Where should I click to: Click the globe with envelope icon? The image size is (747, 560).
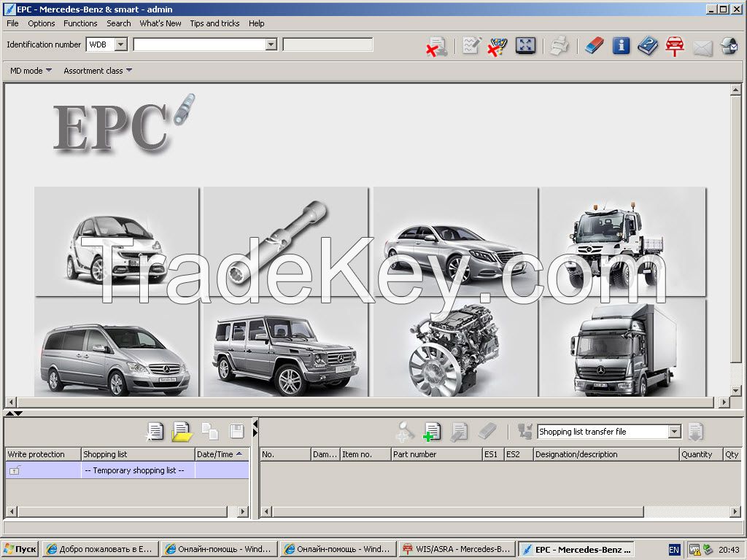(729, 46)
